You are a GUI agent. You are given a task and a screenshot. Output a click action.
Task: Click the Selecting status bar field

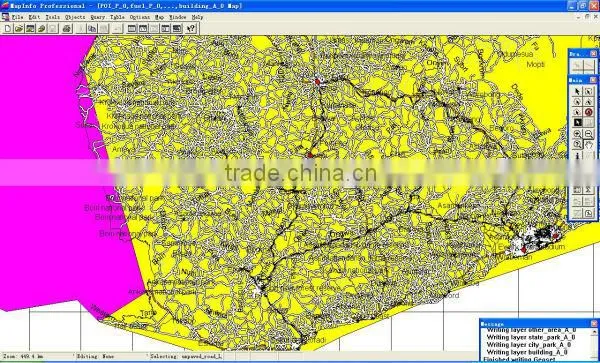[x=187, y=356]
